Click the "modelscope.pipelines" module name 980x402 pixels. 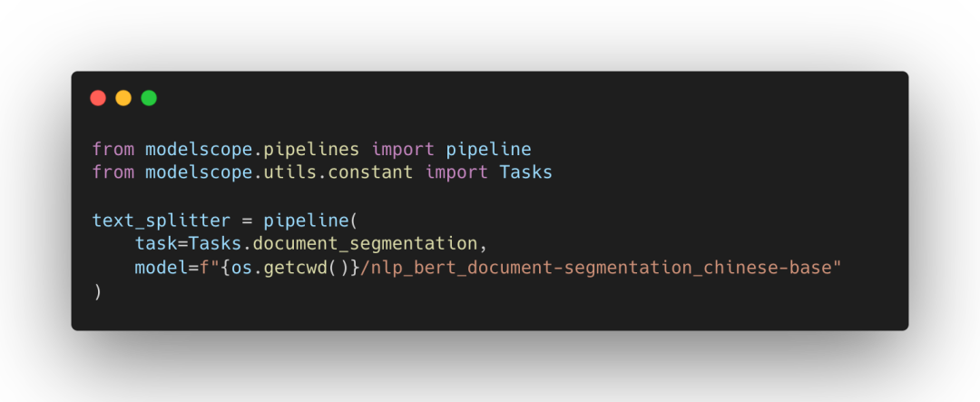point(252,148)
